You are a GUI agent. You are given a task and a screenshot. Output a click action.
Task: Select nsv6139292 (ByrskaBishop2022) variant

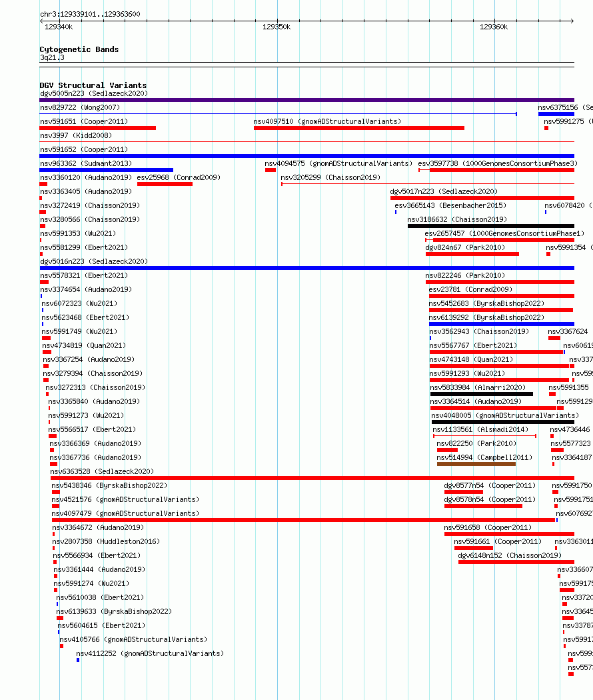click(x=486, y=317)
